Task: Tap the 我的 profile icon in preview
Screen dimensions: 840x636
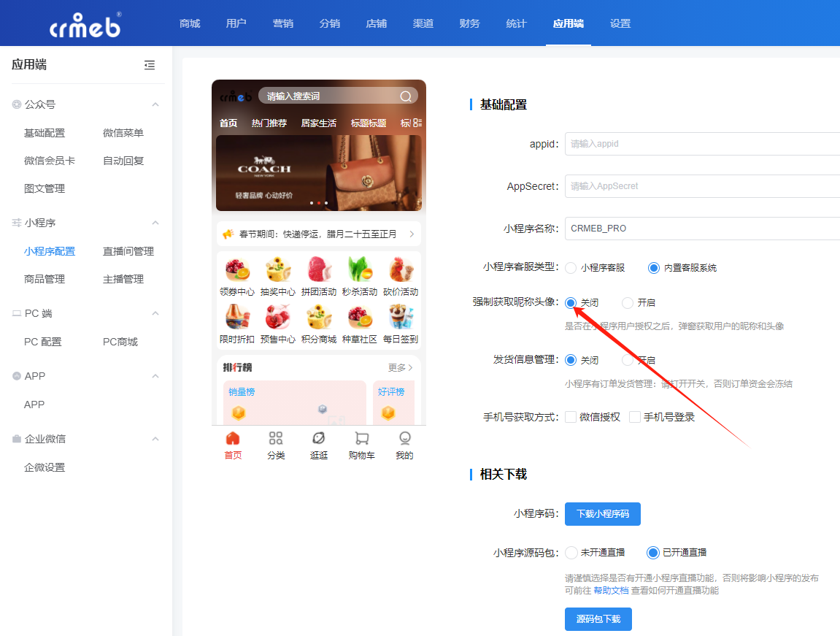Action: [404, 438]
